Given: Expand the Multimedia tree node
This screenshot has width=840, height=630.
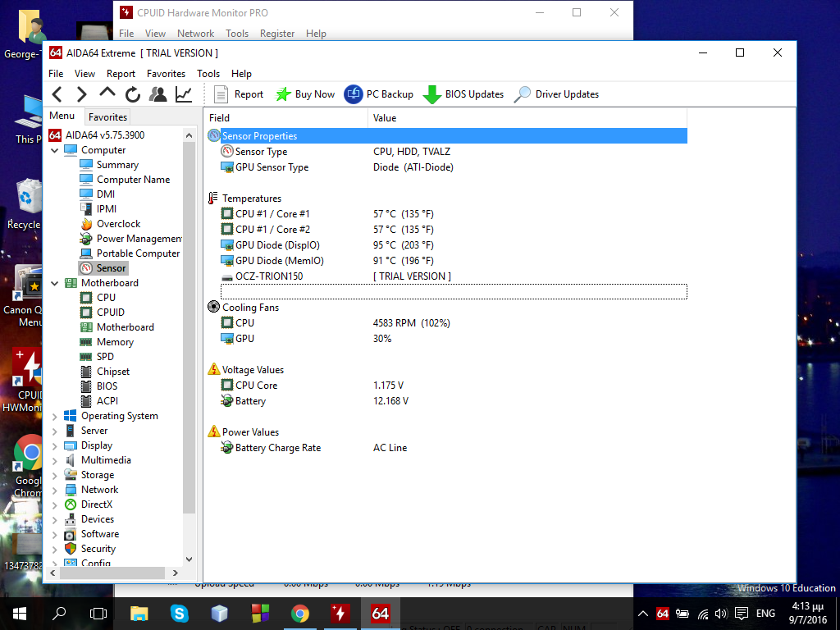Looking at the screenshot, I should [x=55, y=461].
